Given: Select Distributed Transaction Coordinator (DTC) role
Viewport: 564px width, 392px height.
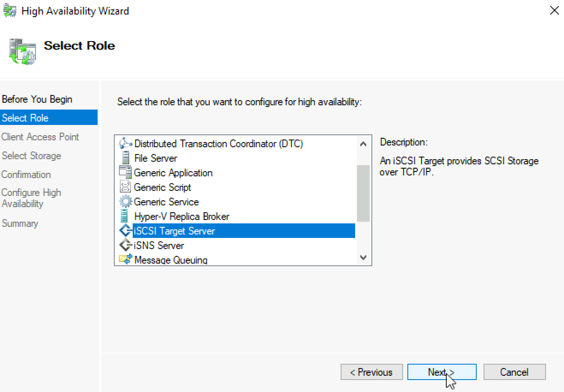Looking at the screenshot, I should 218,143.
